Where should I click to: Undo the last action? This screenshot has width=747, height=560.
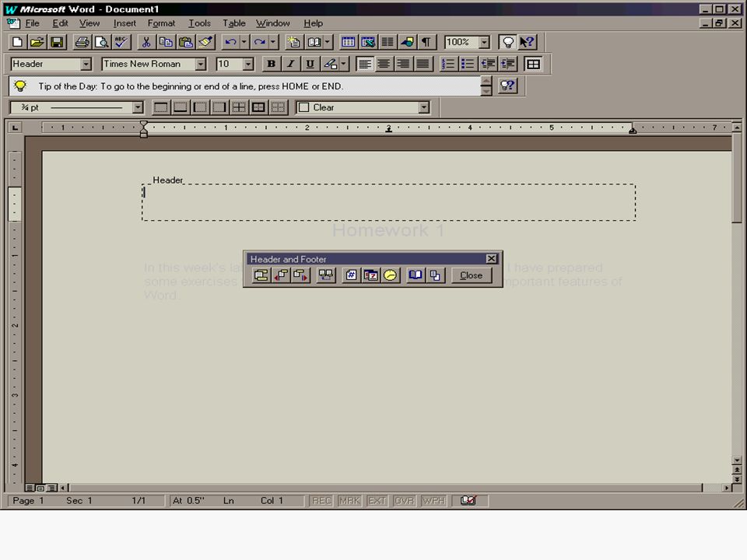[230, 42]
